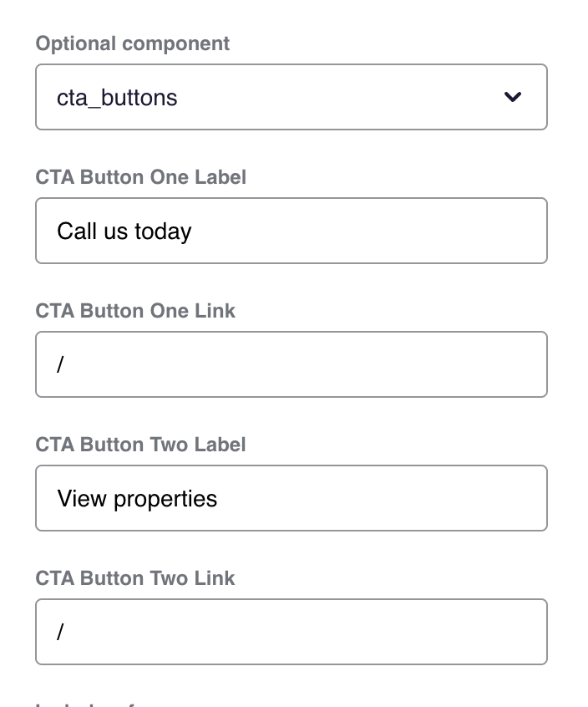Click the "CTA Button Two Link" caption
588x707 pixels.
point(135,578)
